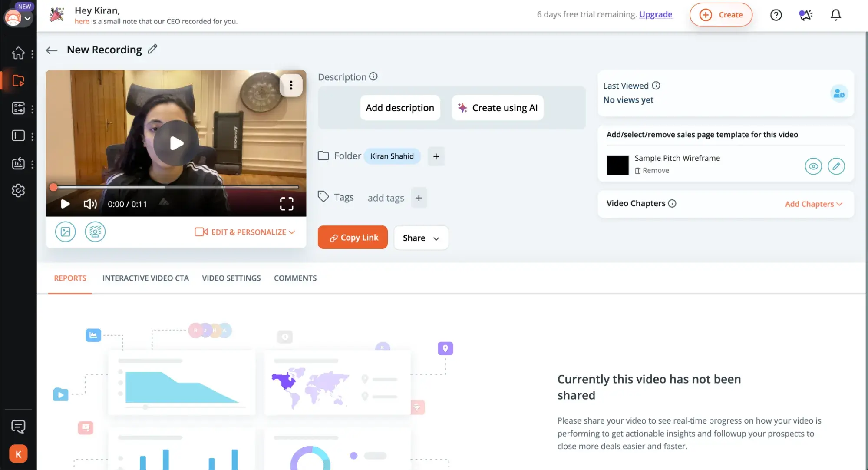The image size is (868, 470).
Task: Click the viewers people icon
Action: (x=839, y=93)
